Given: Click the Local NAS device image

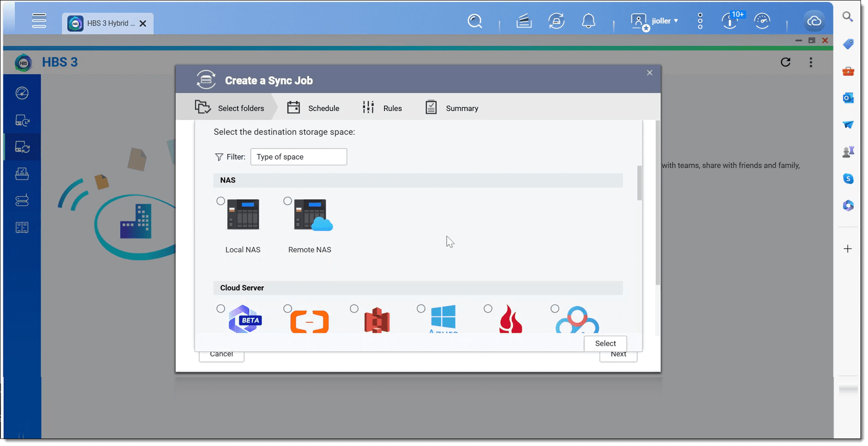Looking at the screenshot, I should [x=243, y=215].
